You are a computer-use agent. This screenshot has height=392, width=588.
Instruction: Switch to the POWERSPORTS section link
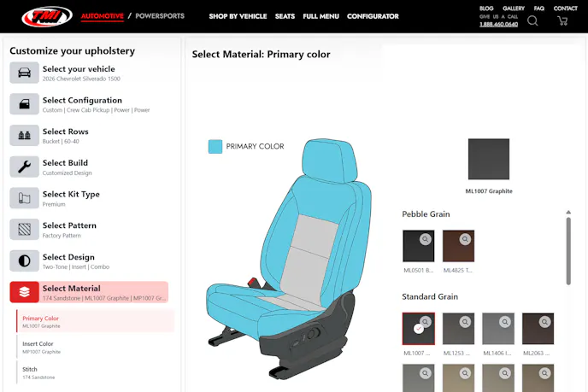[160, 15]
